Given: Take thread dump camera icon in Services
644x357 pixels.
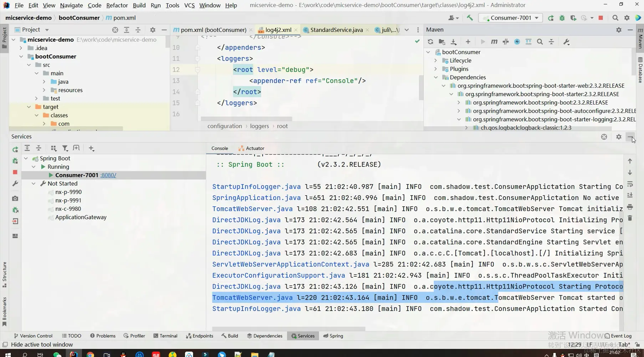Looking at the screenshot, I should click(15, 198).
